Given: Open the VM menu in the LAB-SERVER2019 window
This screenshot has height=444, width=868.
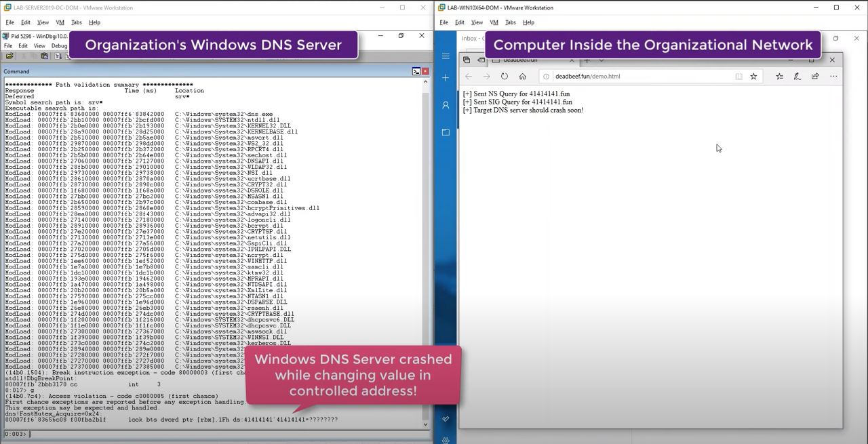Looking at the screenshot, I should point(60,22).
